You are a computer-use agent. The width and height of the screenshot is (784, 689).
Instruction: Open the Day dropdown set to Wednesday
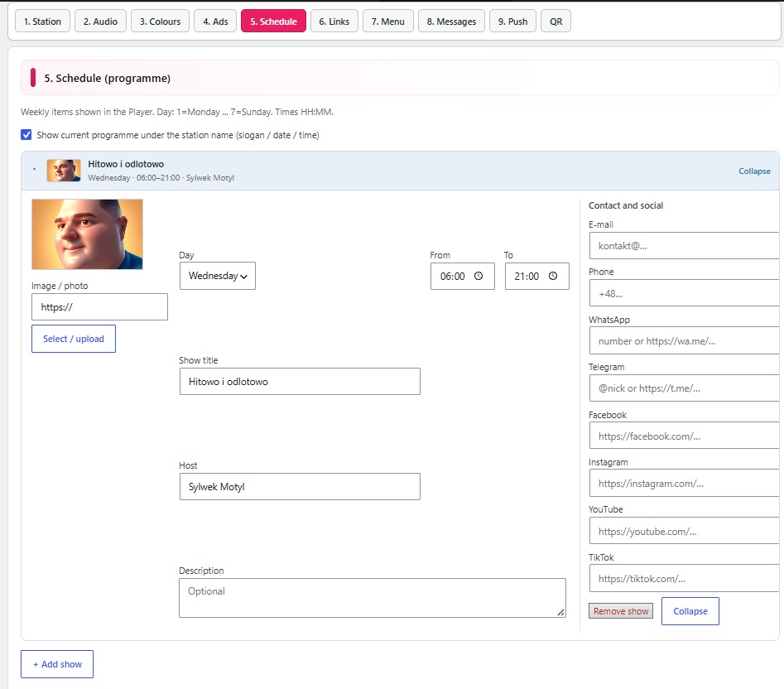218,276
